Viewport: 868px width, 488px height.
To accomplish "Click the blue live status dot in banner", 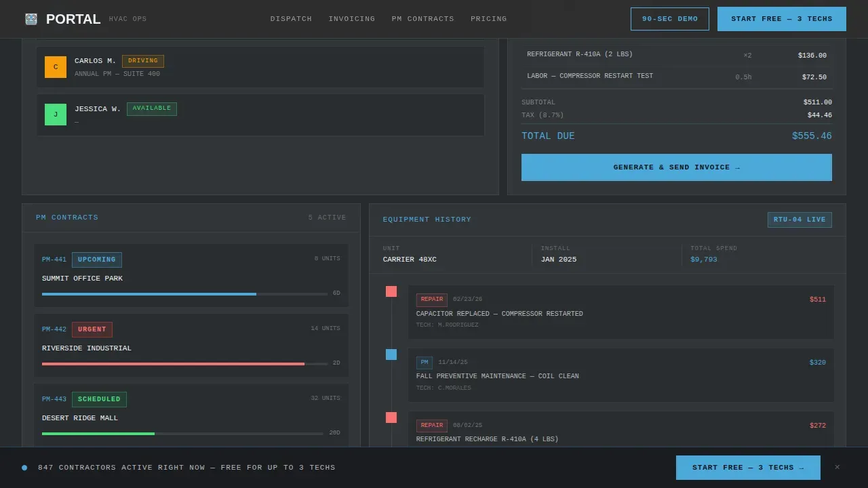I will [24, 468].
